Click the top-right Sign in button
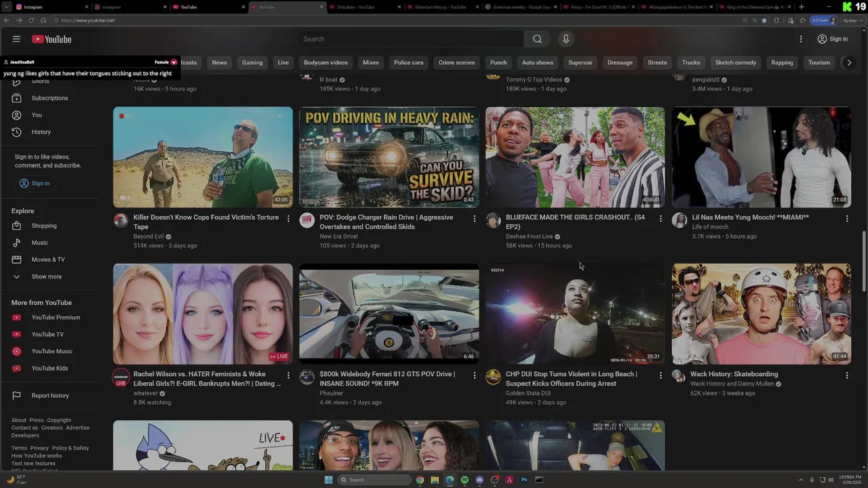 click(x=832, y=39)
